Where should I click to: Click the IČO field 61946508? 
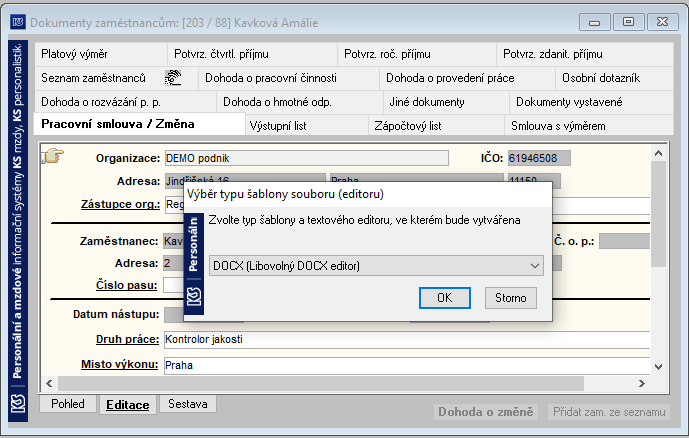(x=539, y=158)
